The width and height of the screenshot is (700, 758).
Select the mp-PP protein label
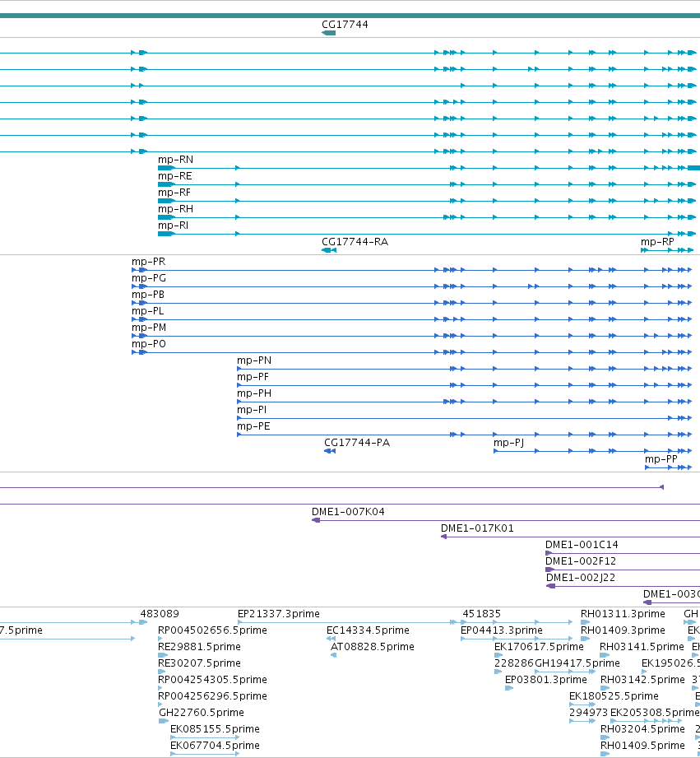661,458
